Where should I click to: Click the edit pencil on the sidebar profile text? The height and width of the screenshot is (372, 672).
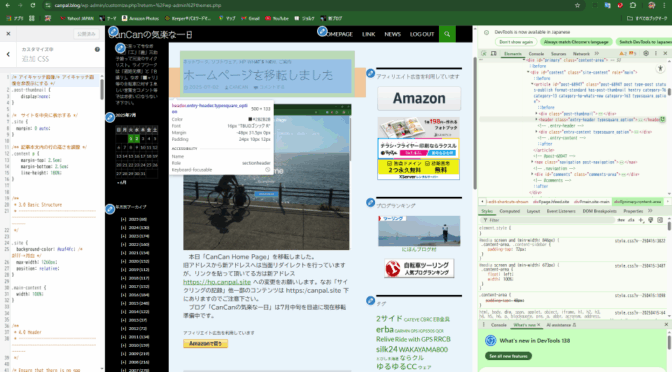coord(120,48)
